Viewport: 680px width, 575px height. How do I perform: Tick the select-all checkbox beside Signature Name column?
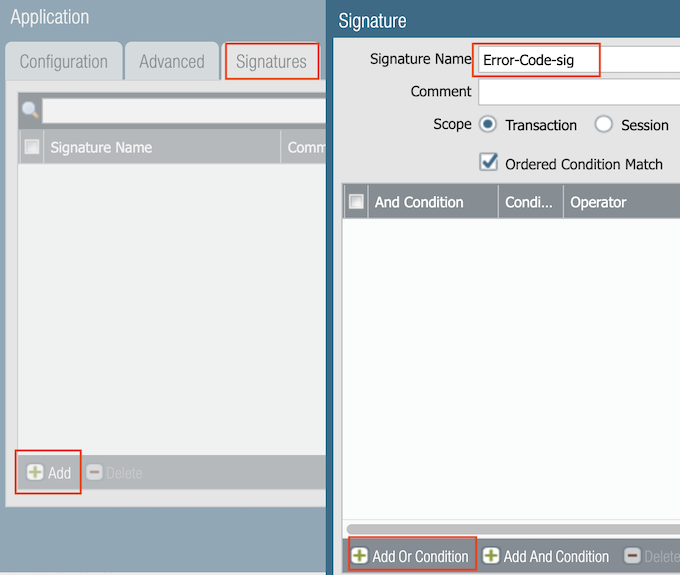pyautogui.click(x=32, y=147)
